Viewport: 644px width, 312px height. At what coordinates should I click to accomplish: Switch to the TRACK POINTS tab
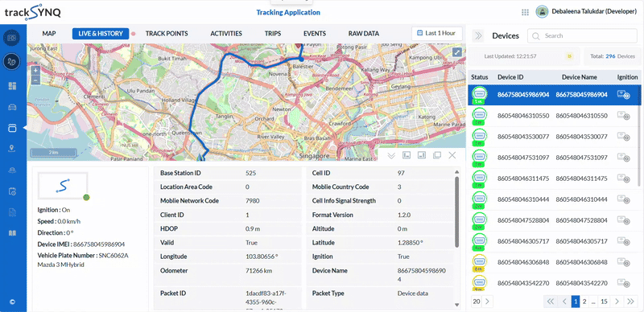(167, 34)
